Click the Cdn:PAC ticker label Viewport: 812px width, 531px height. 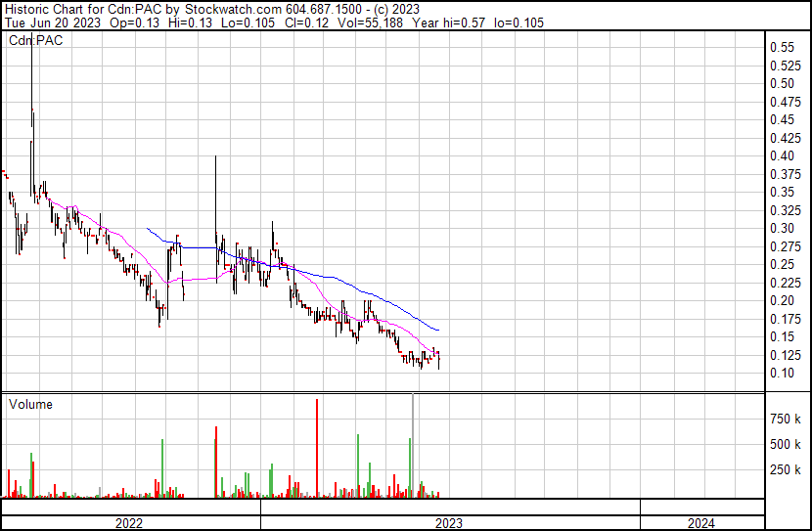[35, 41]
